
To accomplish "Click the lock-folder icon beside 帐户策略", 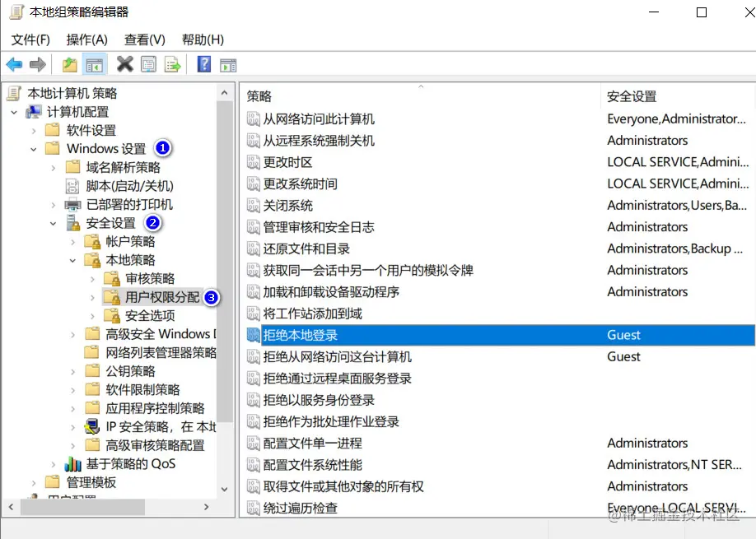I will [92, 241].
